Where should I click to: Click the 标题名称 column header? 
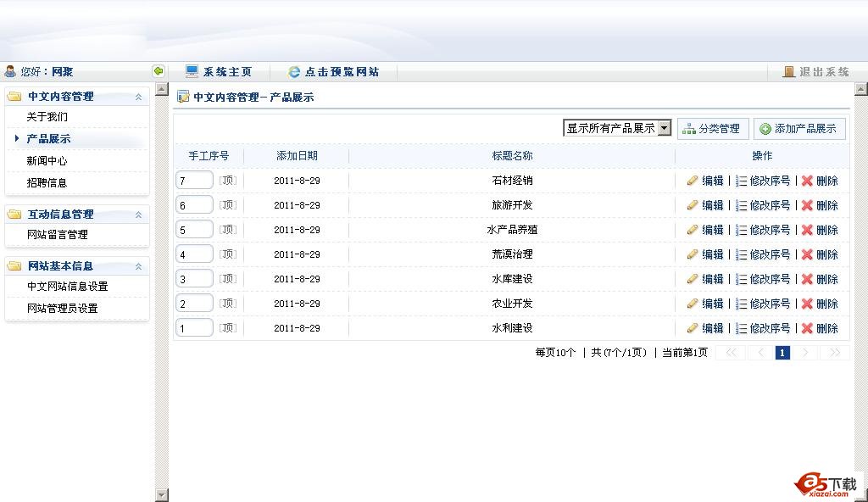click(512, 156)
